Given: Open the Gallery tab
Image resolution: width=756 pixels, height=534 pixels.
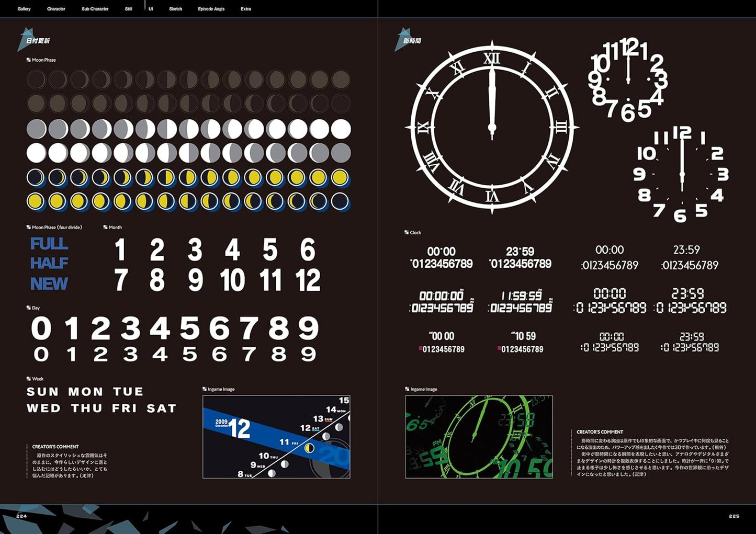Looking at the screenshot, I should pyautogui.click(x=24, y=9).
